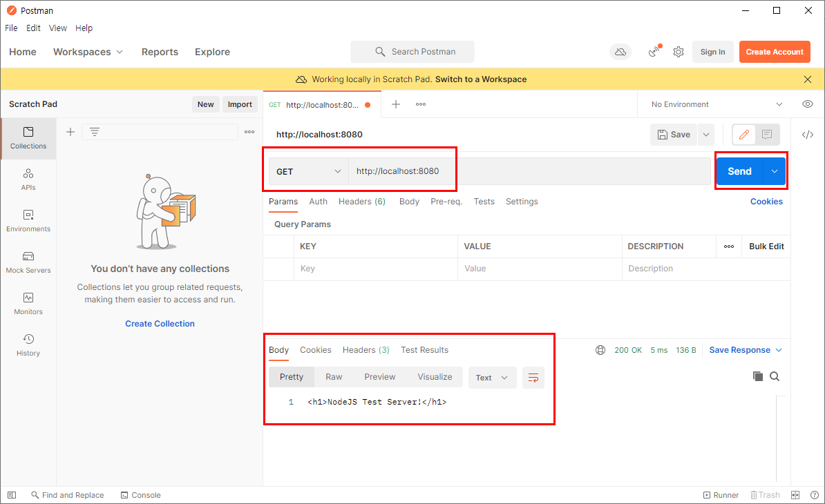Expand the Save button dropdown arrow
Screen dimensions: 825x504
[x=706, y=135]
